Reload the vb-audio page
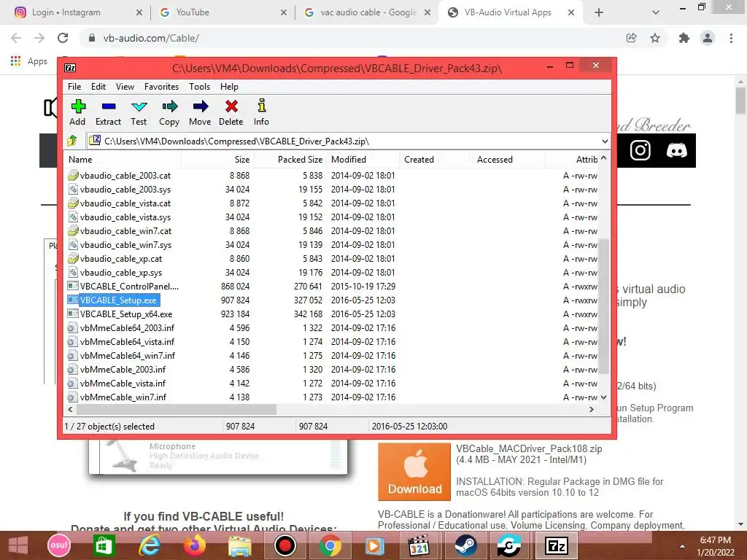Viewport: 747px width, 560px height. click(x=63, y=38)
